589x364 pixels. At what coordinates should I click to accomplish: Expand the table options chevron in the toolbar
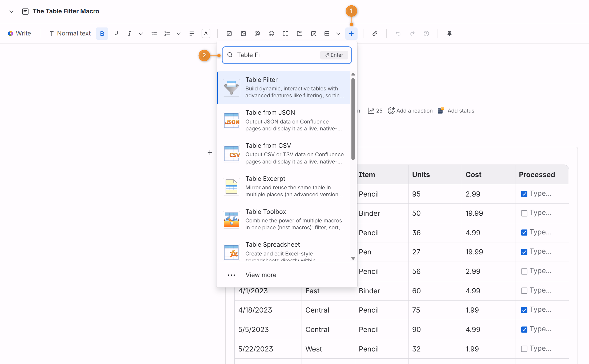click(x=338, y=34)
